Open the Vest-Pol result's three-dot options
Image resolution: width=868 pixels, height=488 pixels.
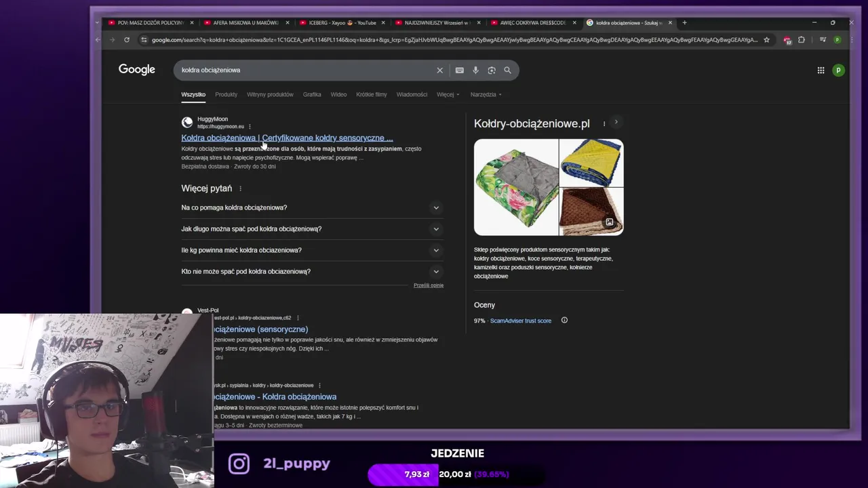point(298,318)
